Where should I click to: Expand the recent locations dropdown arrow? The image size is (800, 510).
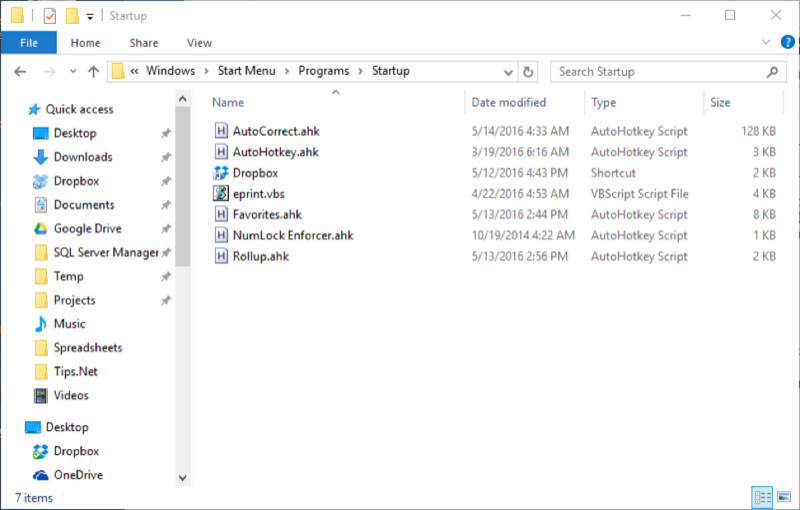point(73,71)
